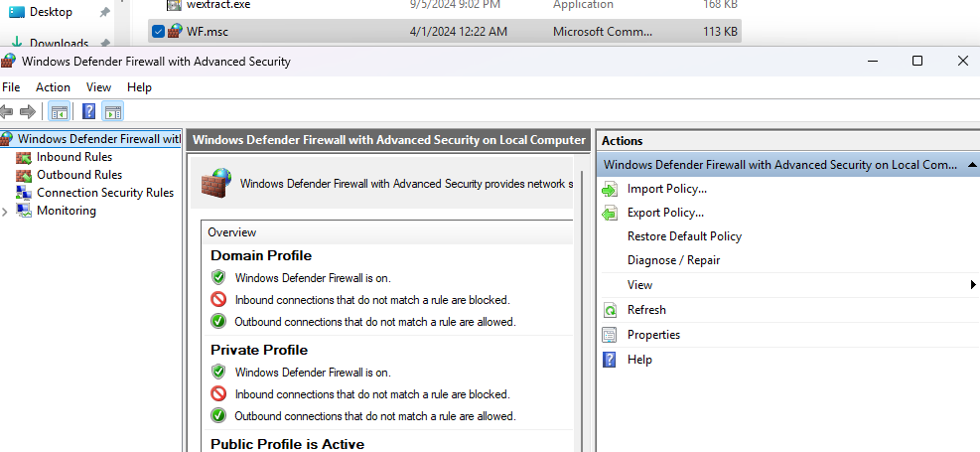
Task: Click Diagnose / Repair action
Action: pos(673,260)
